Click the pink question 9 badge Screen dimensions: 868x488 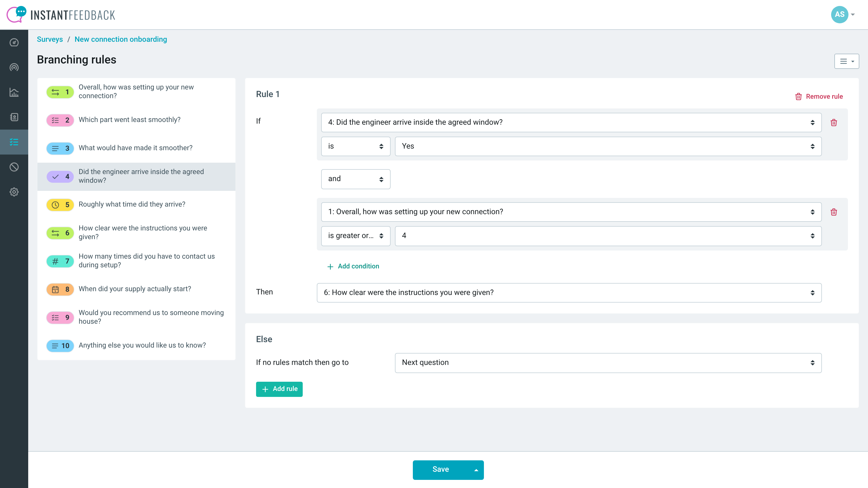click(x=60, y=317)
